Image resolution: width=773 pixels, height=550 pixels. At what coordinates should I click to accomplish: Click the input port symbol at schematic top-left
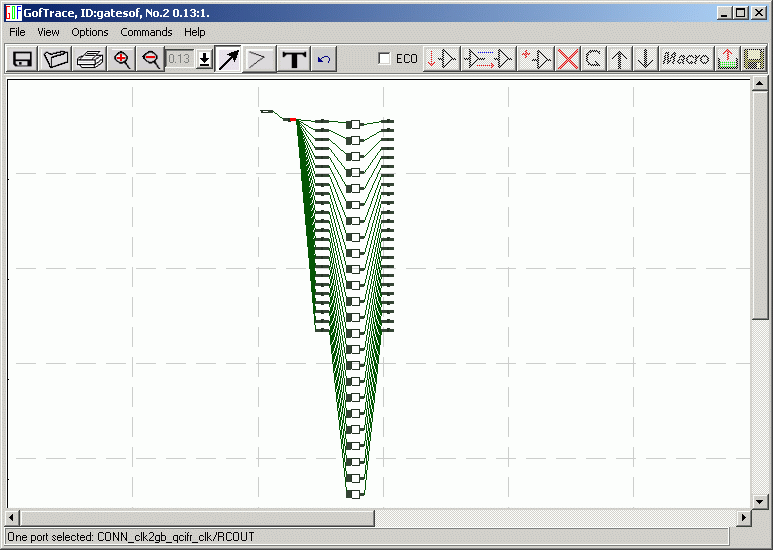[x=266, y=111]
